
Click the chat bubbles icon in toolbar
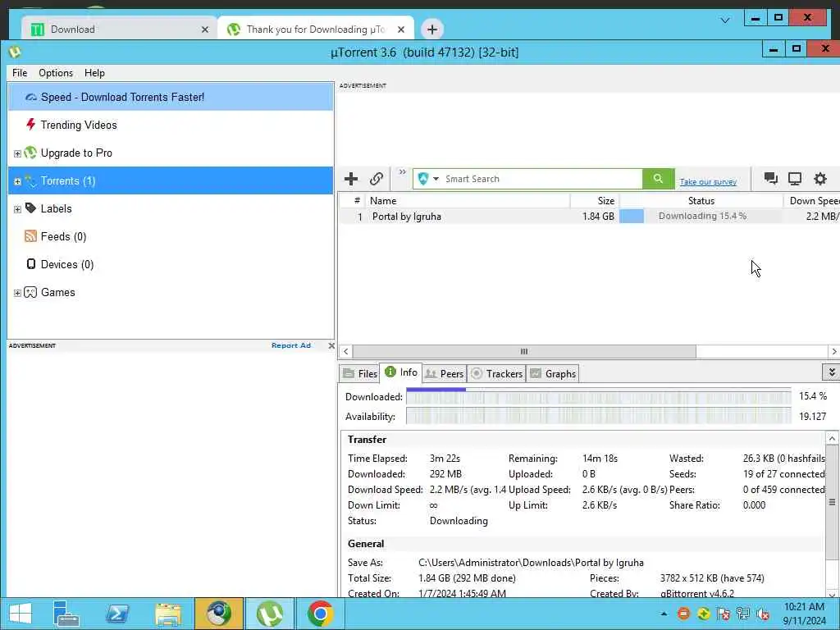771,178
